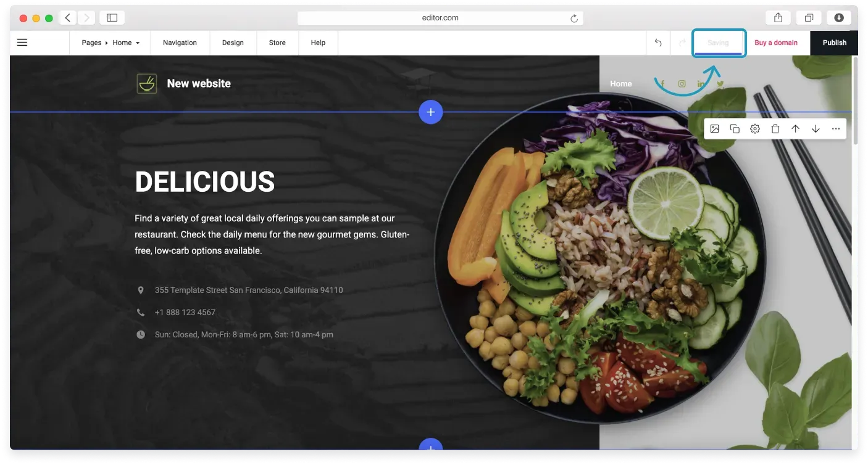Viewport: 868px width, 465px height.
Task: Add a block with bottom plus button
Action: pyautogui.click(x=431, y=444)
